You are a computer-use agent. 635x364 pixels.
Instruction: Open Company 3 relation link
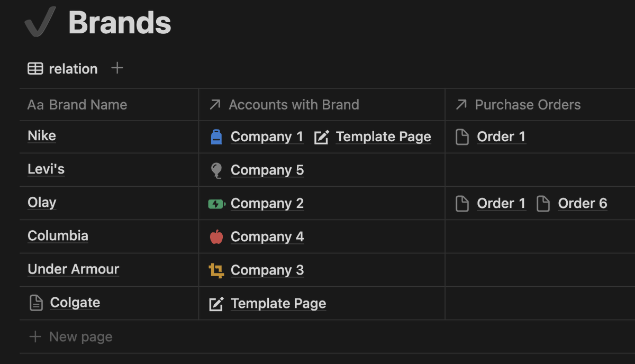(267, 270)
